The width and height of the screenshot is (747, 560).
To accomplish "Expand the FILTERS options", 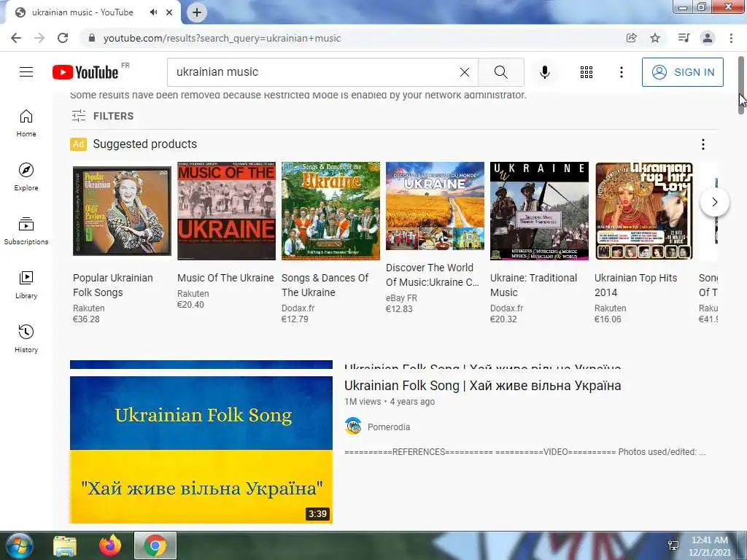I will [102, 116].
